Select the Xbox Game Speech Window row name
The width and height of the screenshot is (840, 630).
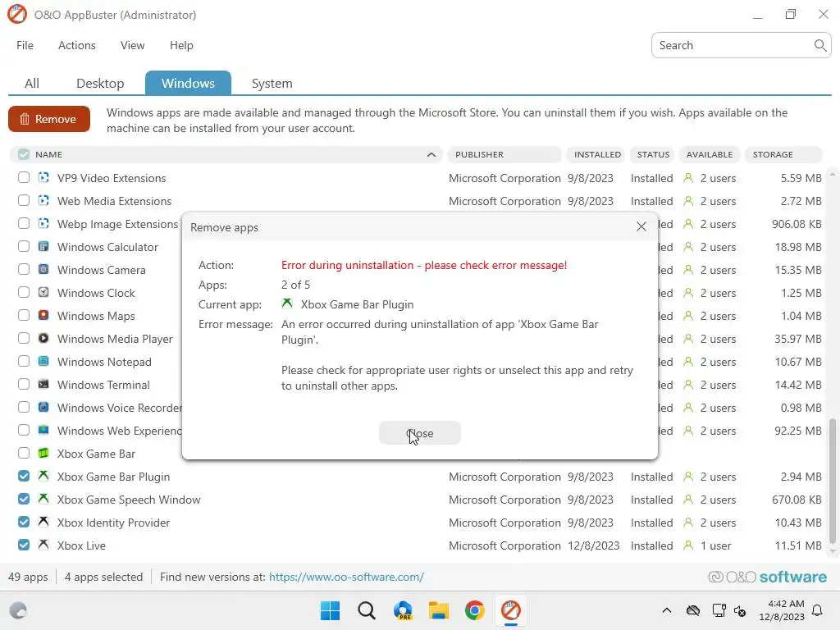point(129,500)
